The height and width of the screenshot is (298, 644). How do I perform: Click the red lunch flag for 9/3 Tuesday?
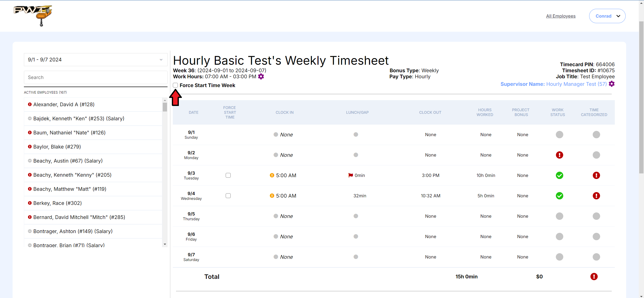coord(350,175)
